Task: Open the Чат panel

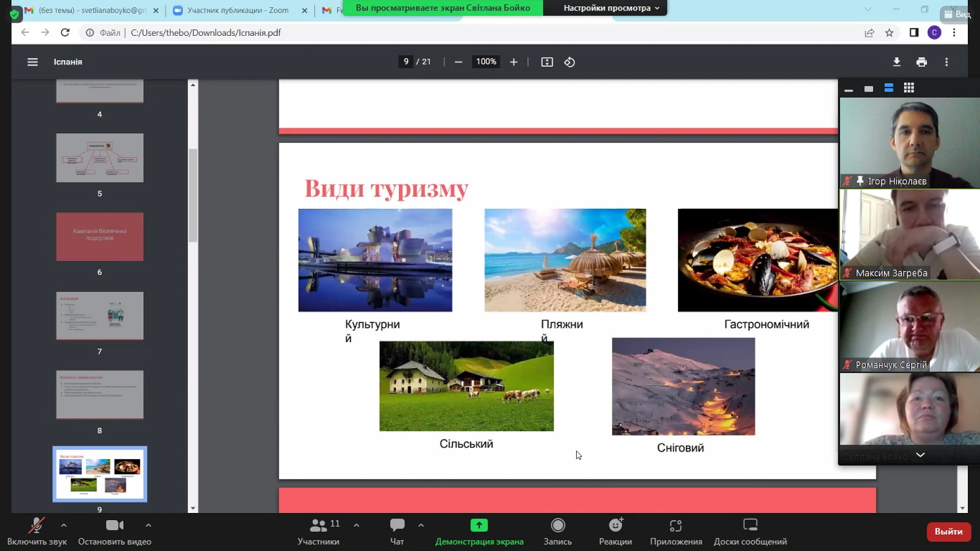Action: [397, 532]
